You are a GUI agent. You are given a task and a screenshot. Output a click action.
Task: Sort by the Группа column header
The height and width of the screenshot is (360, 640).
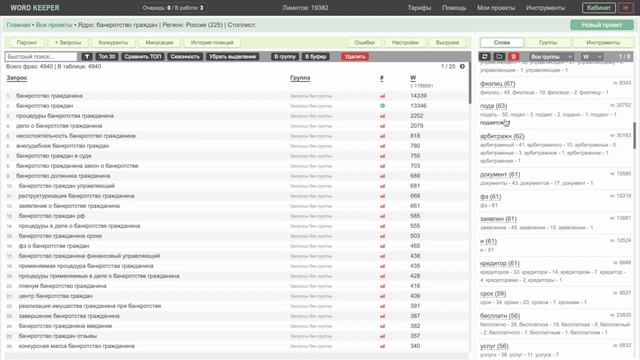pyautogui.click(x=300, y=78)
